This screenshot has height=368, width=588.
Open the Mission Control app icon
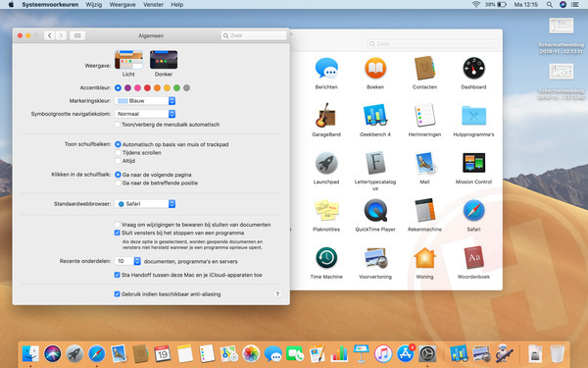click(x=473, y=163)
